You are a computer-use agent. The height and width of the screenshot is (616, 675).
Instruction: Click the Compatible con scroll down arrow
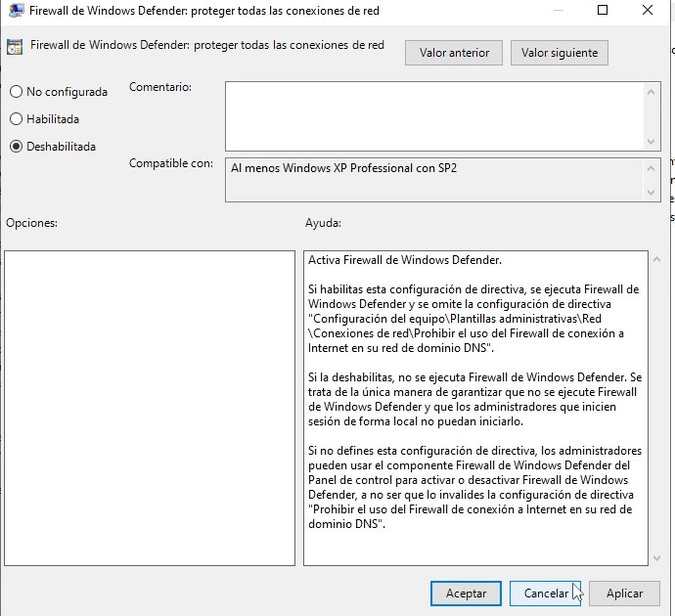652,193
